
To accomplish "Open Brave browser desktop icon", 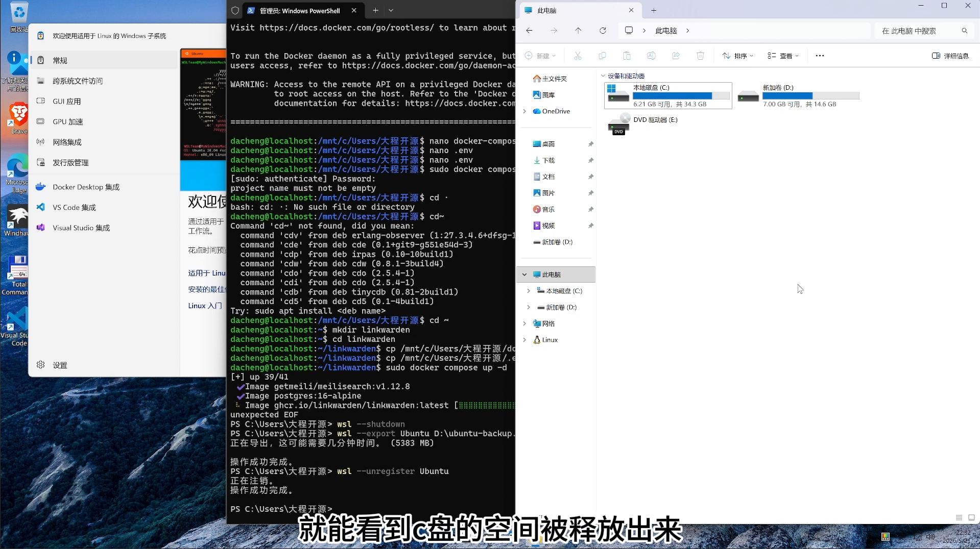I will tap(18, 118).
